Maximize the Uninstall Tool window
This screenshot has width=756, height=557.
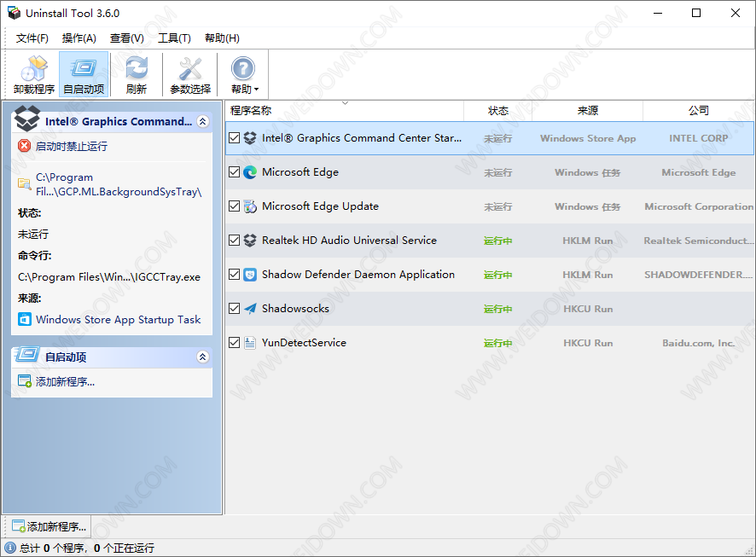coord(696,13)
